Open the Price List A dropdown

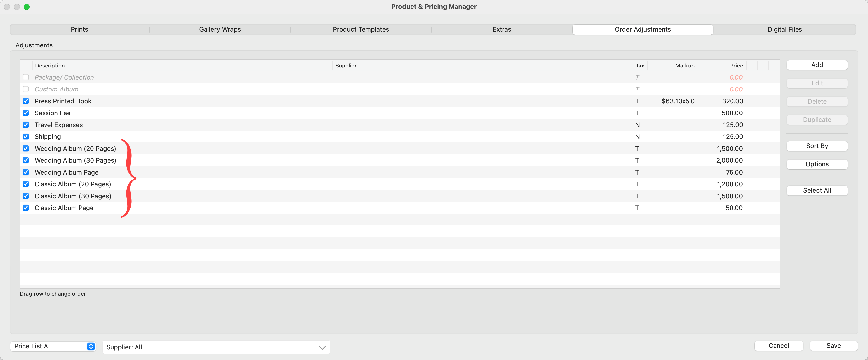pos(53,346)
